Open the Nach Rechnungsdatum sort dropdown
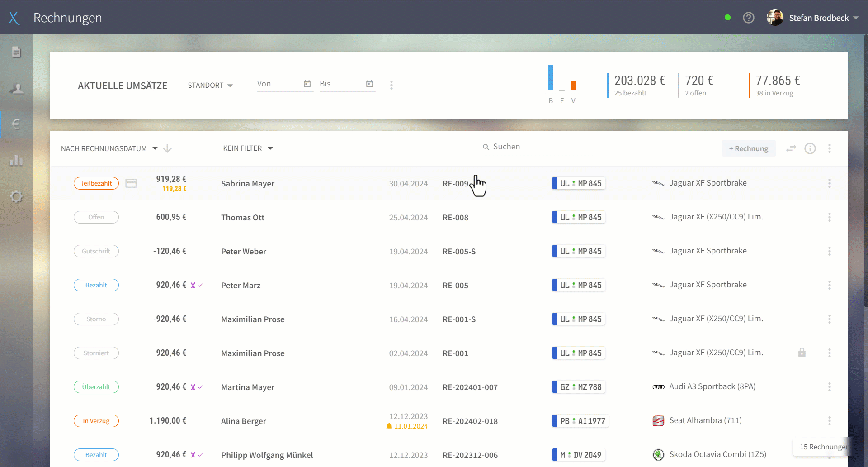This screenshot has width=868, height=467. coord(109,148)
